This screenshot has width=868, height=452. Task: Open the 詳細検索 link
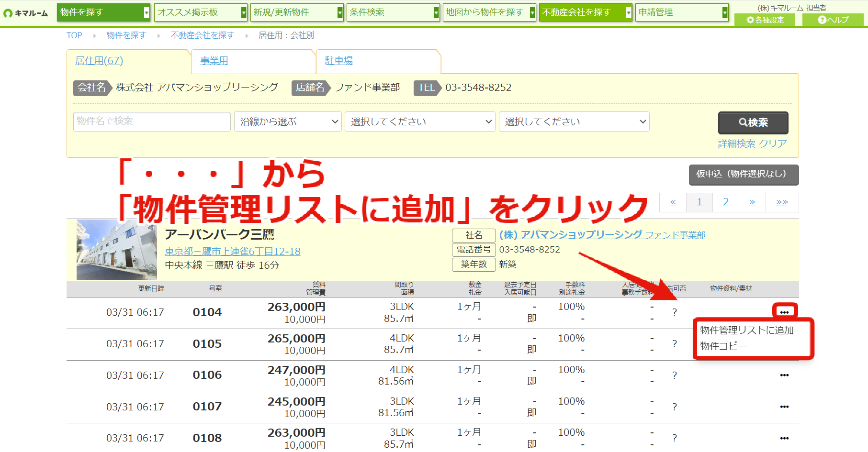[x=736, y=143]
